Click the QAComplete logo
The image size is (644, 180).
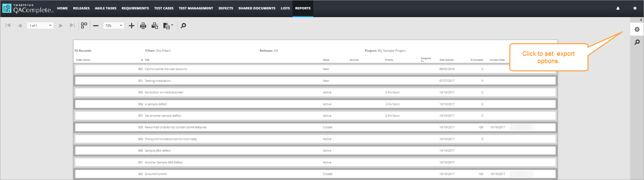pos(28,8)
